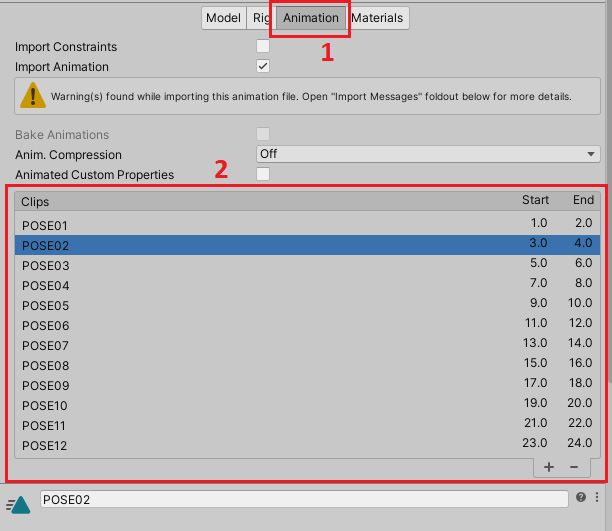This screenshot has height=531, width=612.
Task: Edit the POSE02 clip name field
Action: coord(304,499)
